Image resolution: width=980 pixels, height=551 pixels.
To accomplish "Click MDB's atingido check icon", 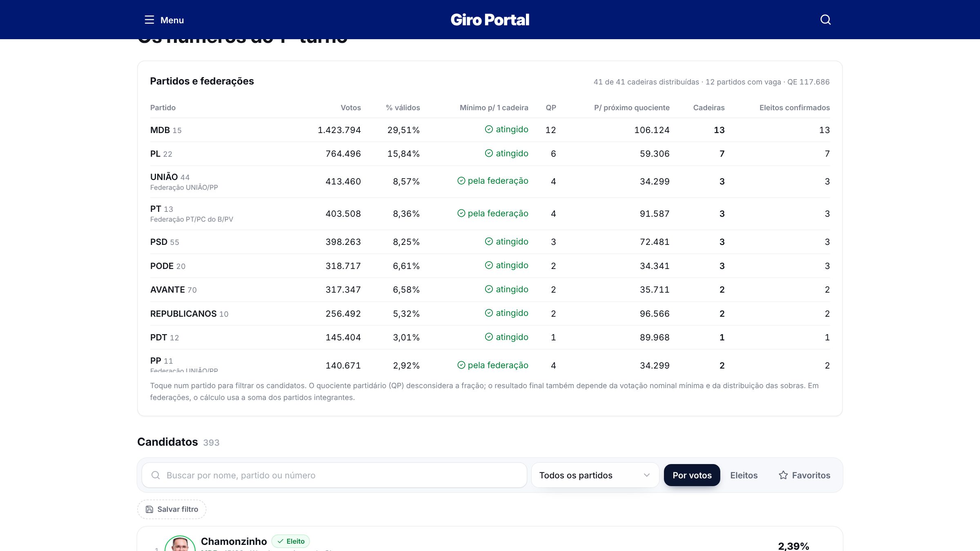I will coord(489,129).
